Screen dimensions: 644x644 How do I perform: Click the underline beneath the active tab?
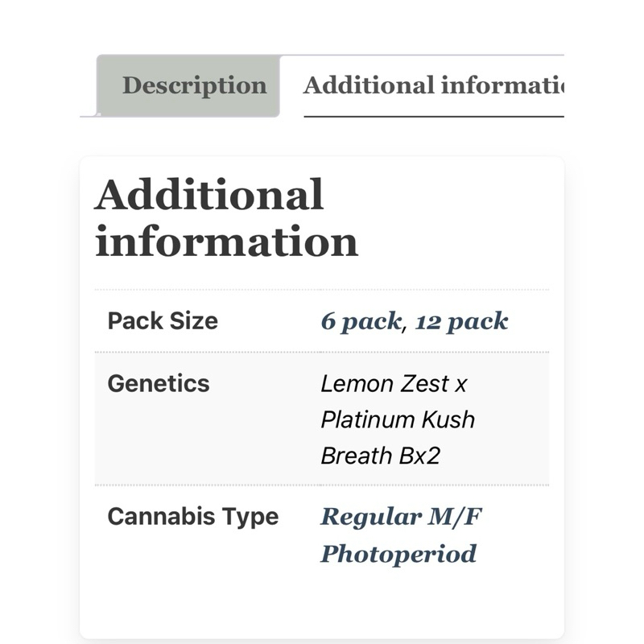click(434, 117)
